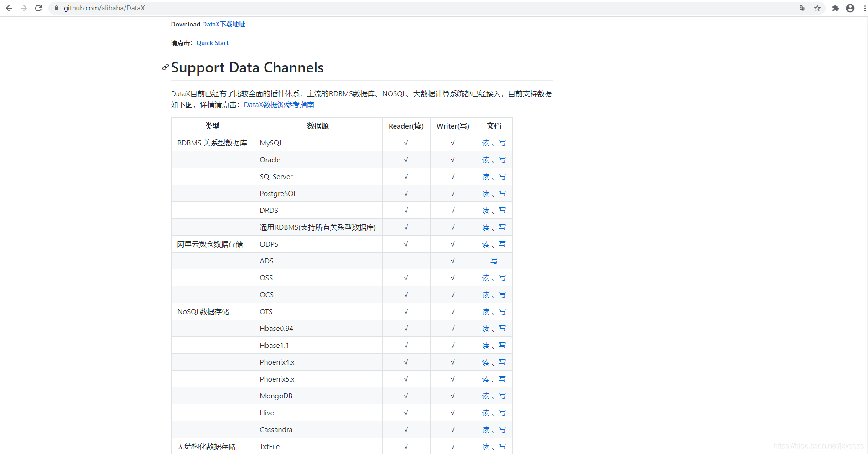Bookmark this page with the star icon

click(x=817, y=8)
